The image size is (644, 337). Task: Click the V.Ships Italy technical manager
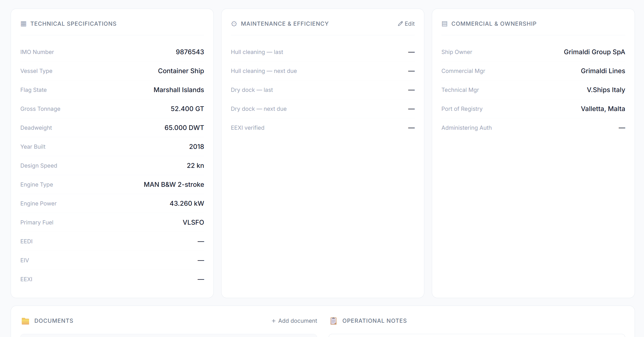coord(606,90)
